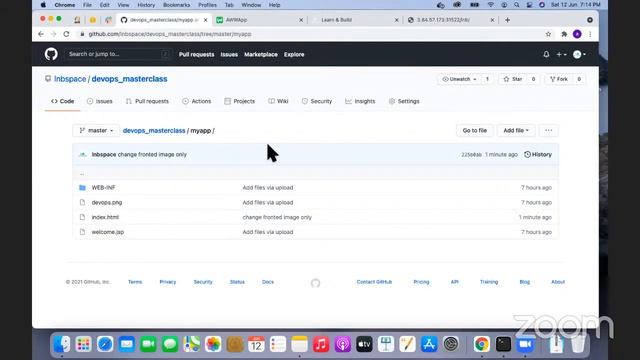
Task: Open the Chrome History menu
Action: pos(146,5)
